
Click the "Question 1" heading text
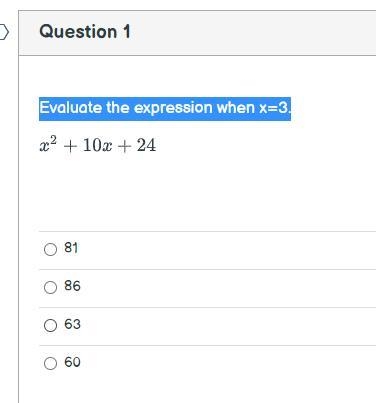point(85,32)
